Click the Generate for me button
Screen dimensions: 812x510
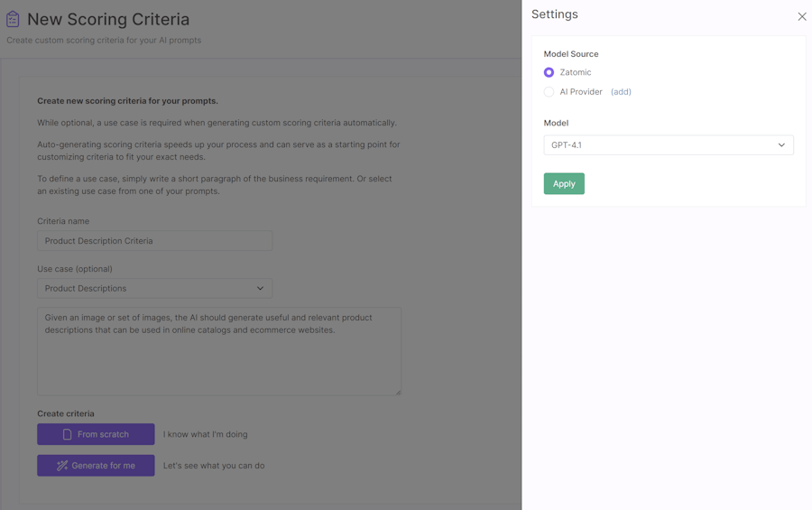coord(96,466)
